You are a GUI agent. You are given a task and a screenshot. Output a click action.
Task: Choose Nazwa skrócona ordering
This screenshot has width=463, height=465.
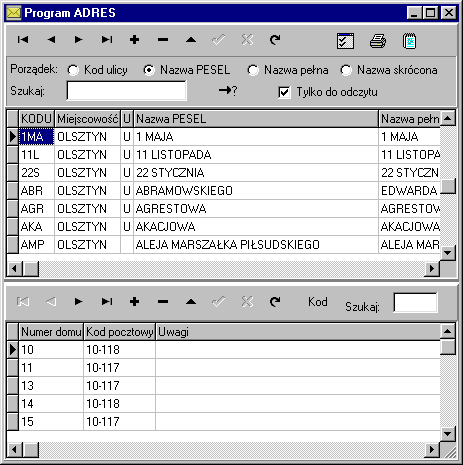[389, 70]
